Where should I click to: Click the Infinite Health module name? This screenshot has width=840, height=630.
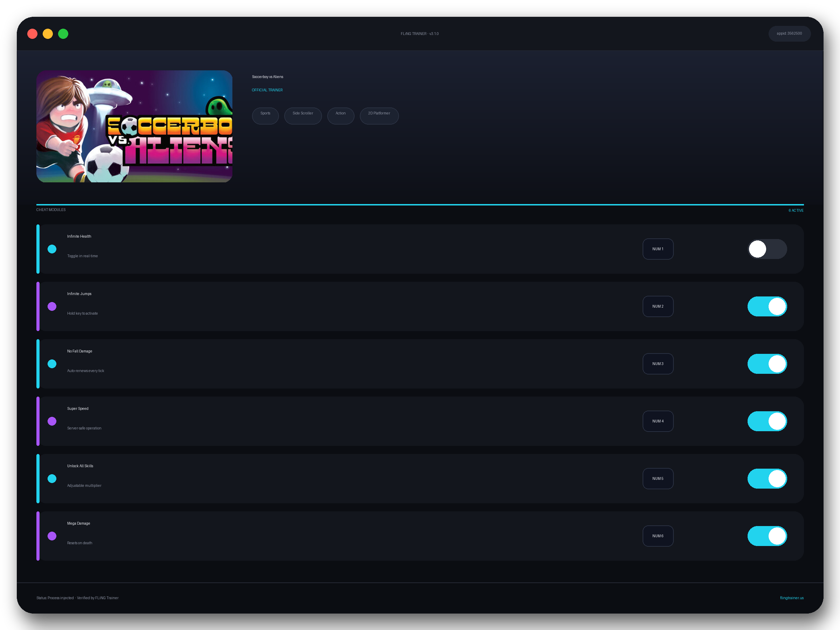pyautogui.click(x=79, y=236)
